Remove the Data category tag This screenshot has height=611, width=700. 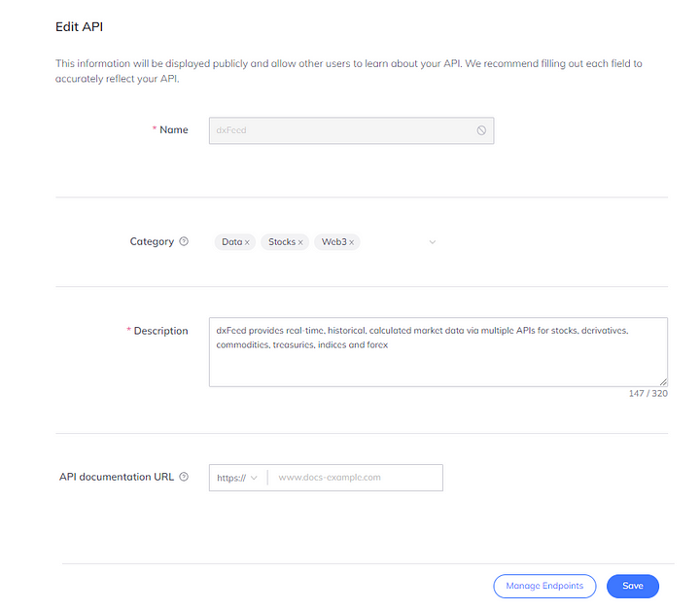247,242
